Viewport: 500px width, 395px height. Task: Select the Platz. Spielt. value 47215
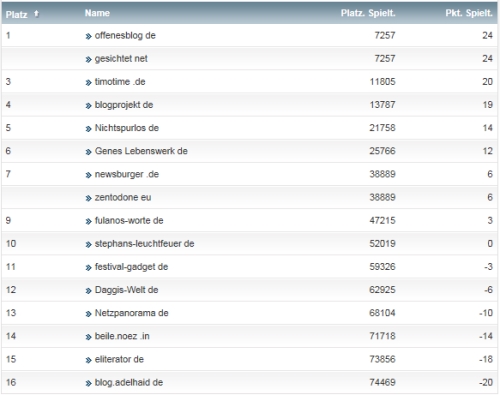pyautogui.click(x=382, y=221)
